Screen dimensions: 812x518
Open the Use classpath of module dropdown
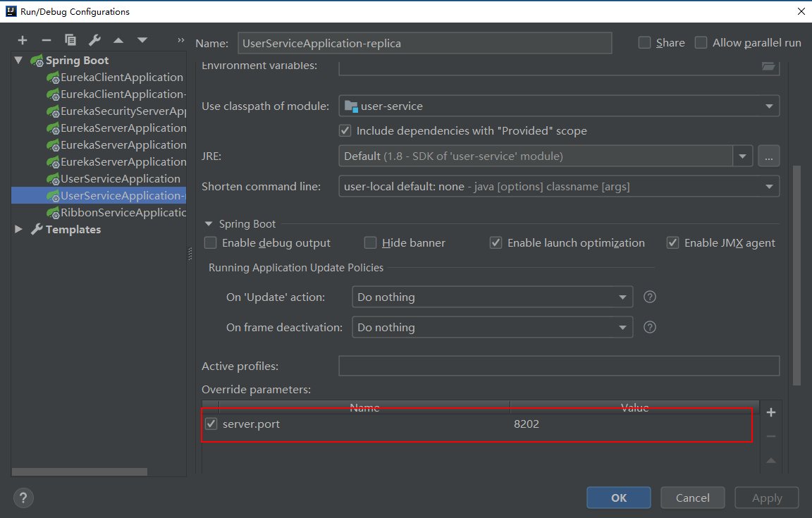tap(769, 106)
